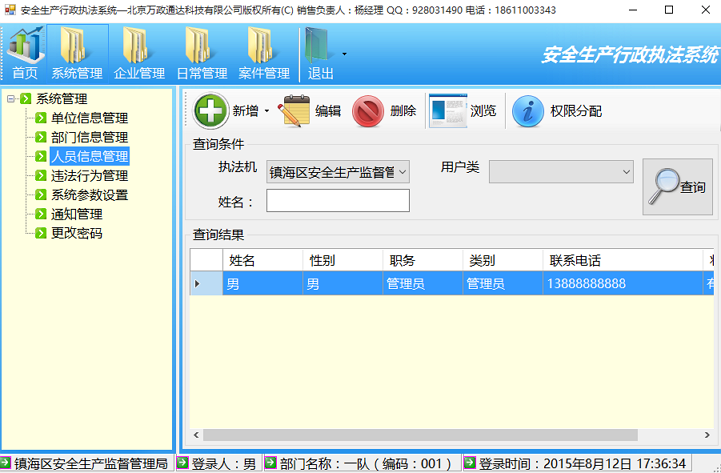Select 单位信息管理 in the tree

click(89, 118)
